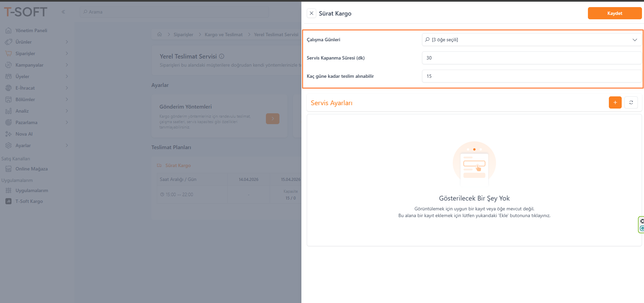644x303 pixels.
Task: Open the Pazarlama menu item
Action: [x=37, y=122]
